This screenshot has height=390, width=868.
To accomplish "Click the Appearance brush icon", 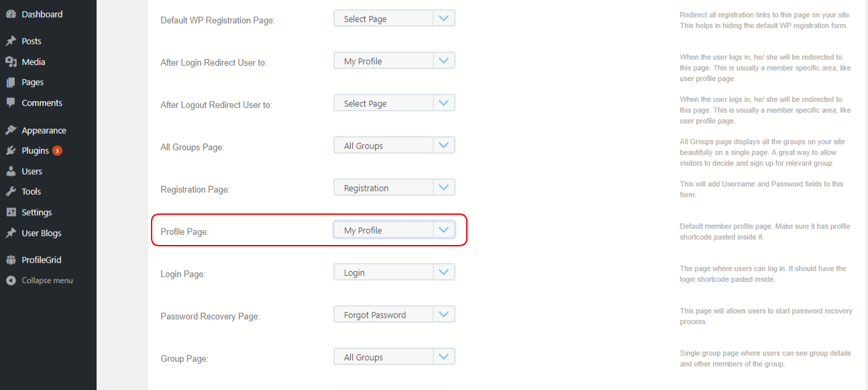I will [x=12, y=130].
